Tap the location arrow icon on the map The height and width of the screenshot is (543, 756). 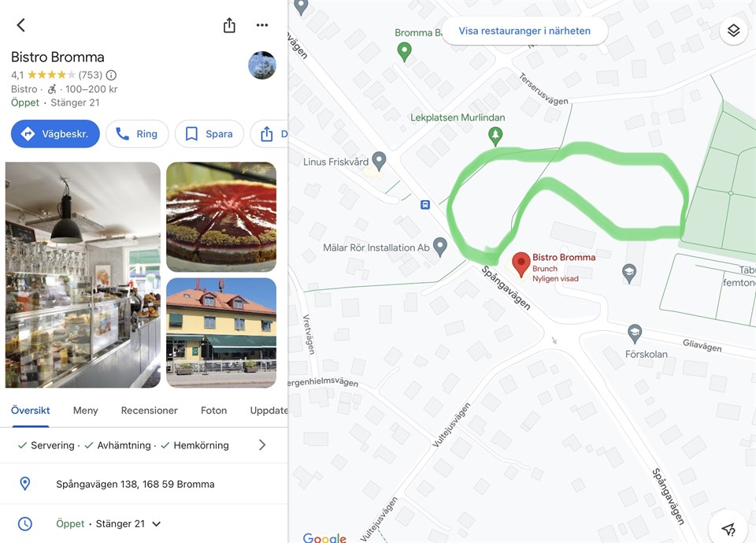point(728,529)
